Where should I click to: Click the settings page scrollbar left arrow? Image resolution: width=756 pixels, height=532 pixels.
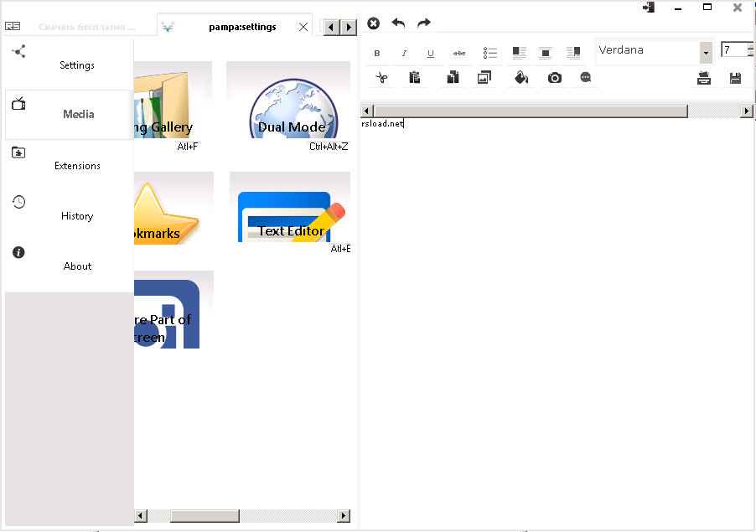click(x=141, y=515)
